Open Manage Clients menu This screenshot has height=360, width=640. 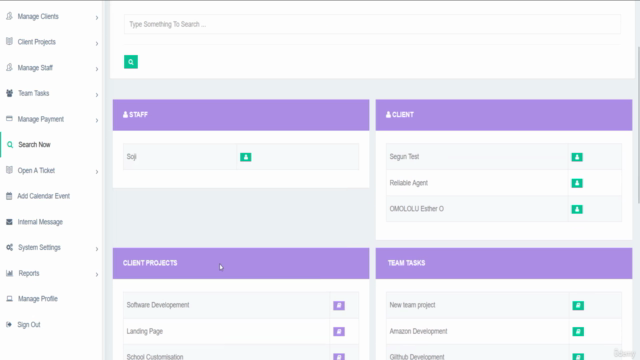tap(38, 16)
